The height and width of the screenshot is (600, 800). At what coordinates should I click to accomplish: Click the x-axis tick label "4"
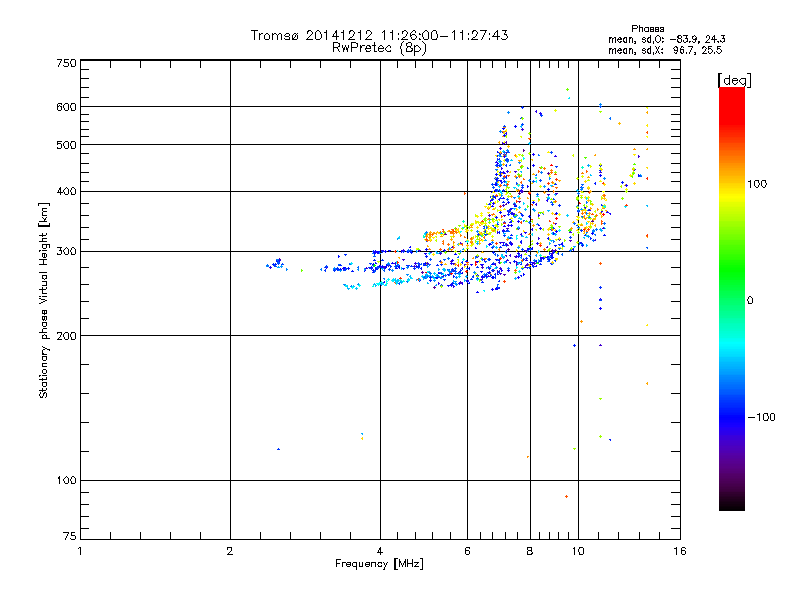(x=380, y=551)
